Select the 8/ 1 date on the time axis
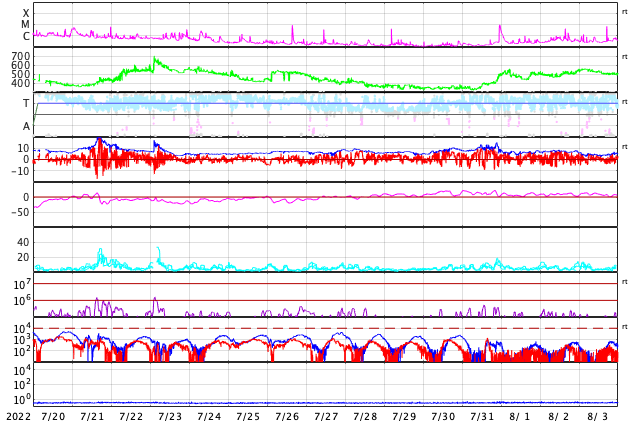Image resolution: width=634 pixels, height=424 pixels. pos(521,416)
